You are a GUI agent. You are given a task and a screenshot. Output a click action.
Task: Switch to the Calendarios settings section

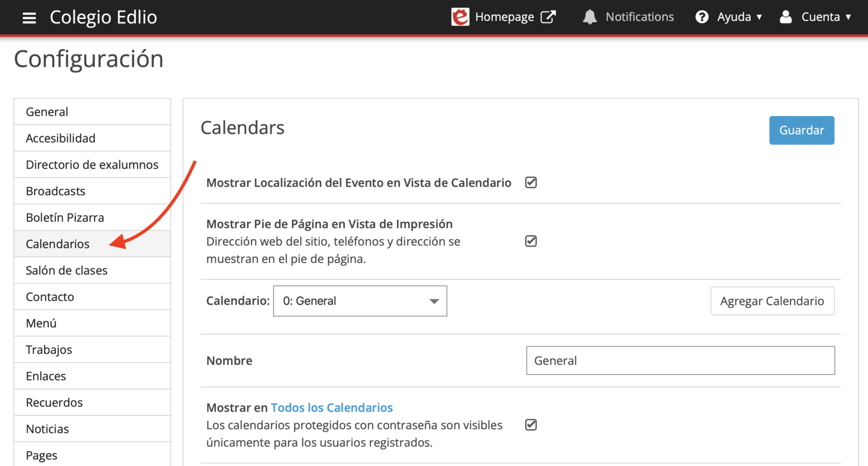(57, 244)
